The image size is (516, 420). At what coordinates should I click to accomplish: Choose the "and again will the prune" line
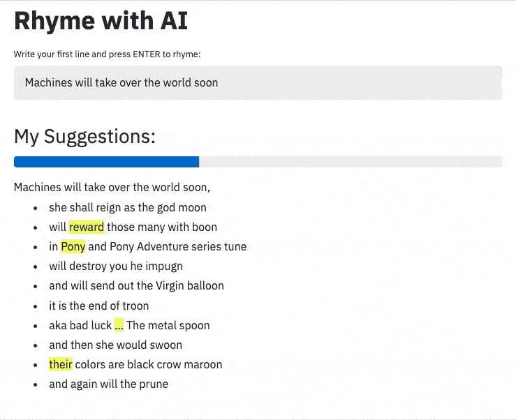(108, 384)
